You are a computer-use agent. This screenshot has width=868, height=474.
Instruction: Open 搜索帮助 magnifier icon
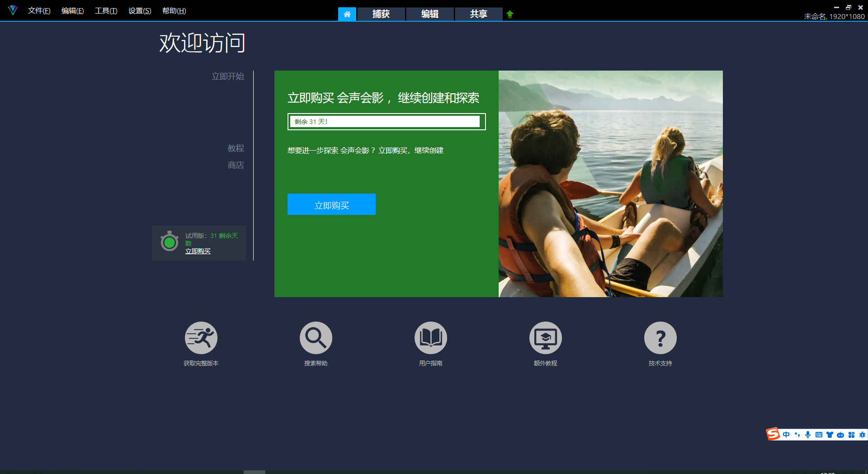316,338
